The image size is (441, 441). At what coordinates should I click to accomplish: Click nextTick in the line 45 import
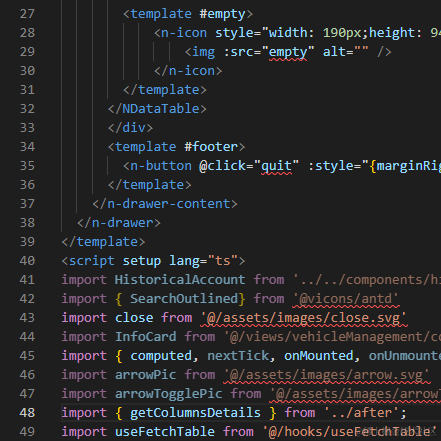click(238, 356)
